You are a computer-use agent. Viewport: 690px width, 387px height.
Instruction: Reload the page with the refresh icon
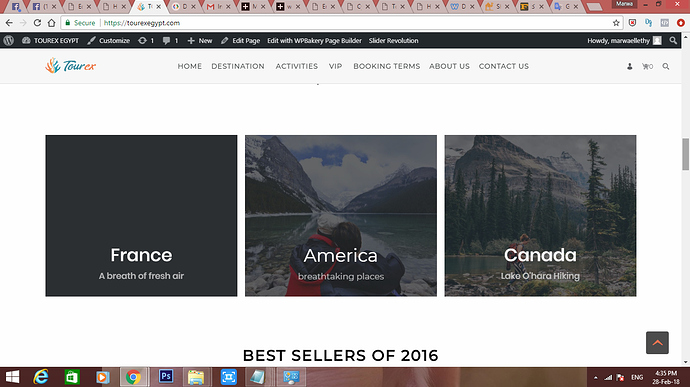coord(37,23)
